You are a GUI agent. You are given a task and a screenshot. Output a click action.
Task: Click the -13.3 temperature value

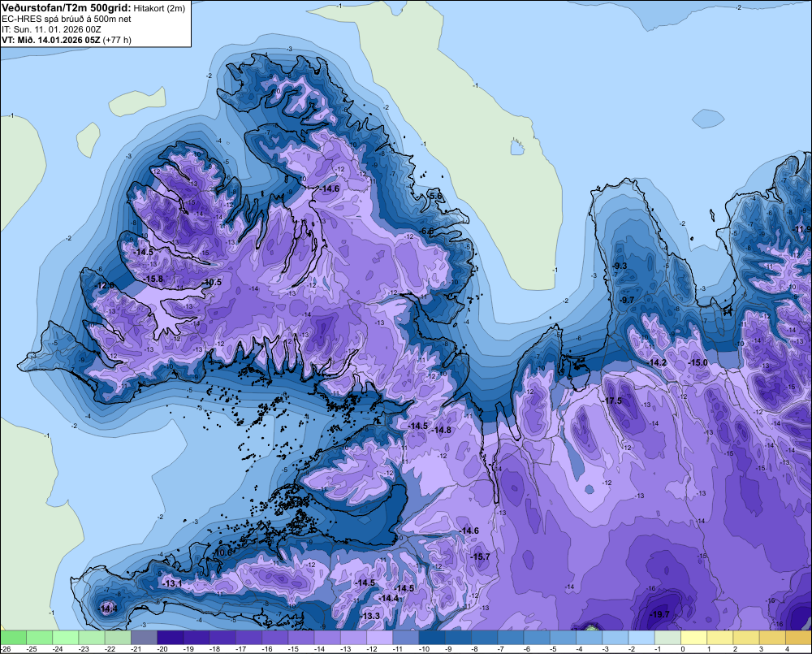(369, 616)
